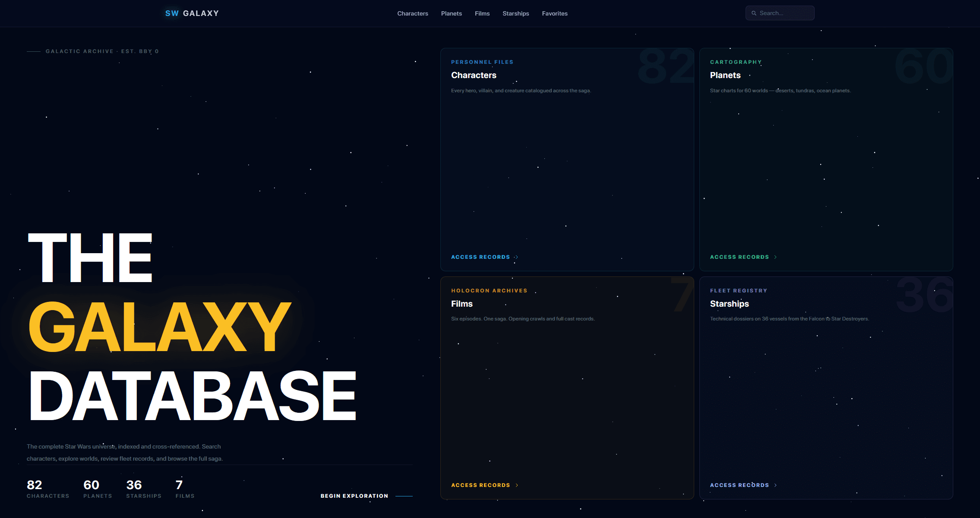Click Access Records in Starships card

[x=740, y=485]
